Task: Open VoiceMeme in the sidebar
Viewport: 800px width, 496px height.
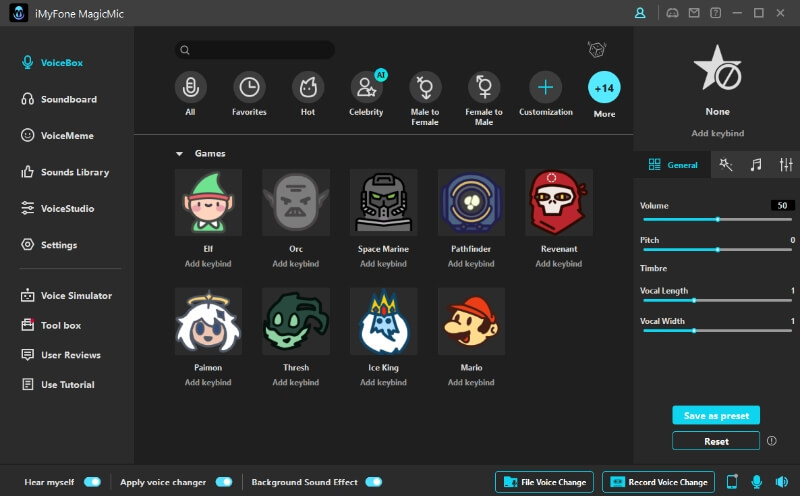Action: [57, 135]
